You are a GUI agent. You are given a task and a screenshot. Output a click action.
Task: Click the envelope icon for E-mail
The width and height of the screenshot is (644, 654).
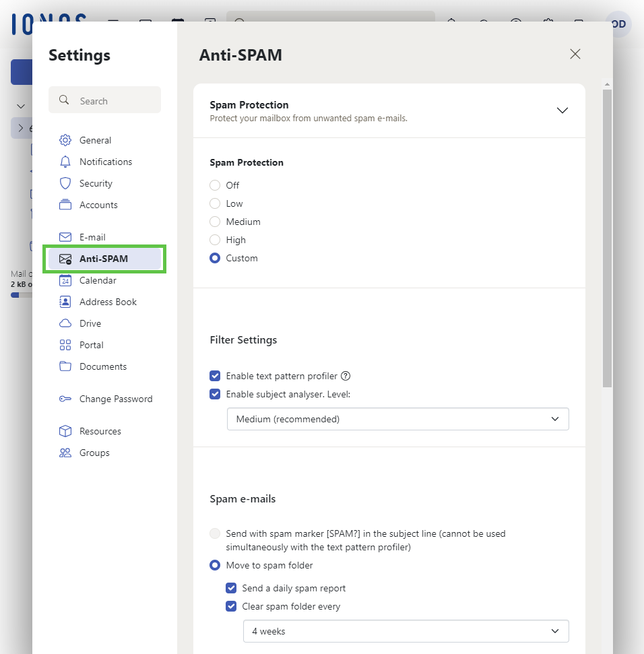(65, 237)
